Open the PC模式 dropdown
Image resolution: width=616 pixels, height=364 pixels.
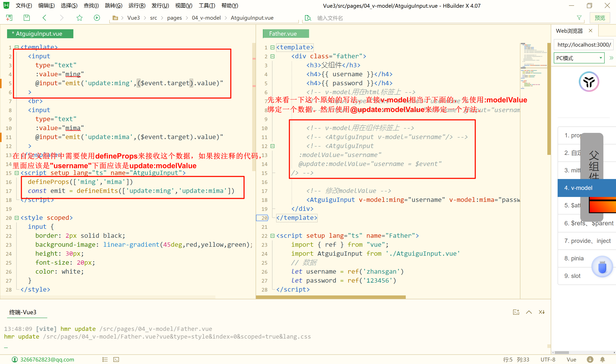tap(579, 58)
